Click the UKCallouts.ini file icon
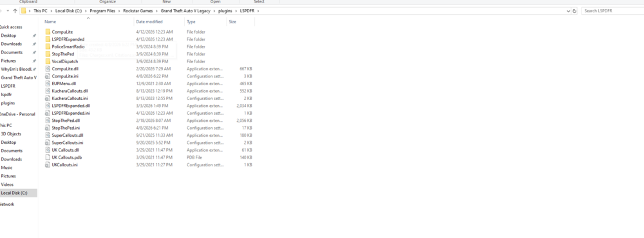Viewport: 644px width, 238px height. pyautogui.click(x=48, y=165)
